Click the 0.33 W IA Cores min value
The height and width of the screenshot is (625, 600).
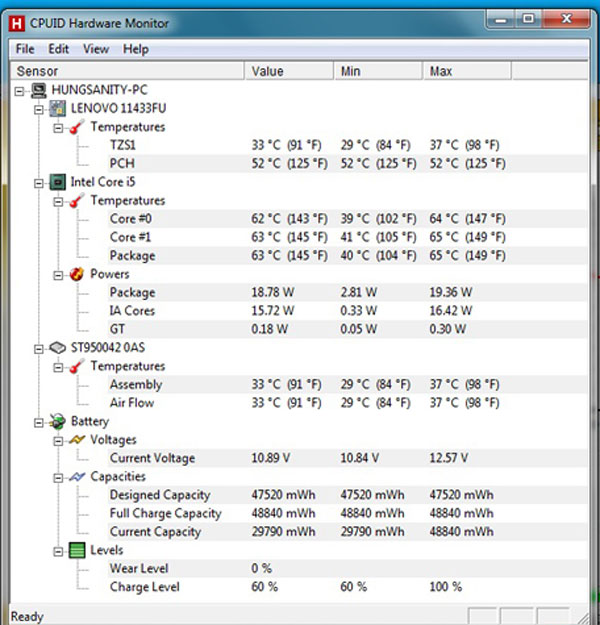point(358,311)
